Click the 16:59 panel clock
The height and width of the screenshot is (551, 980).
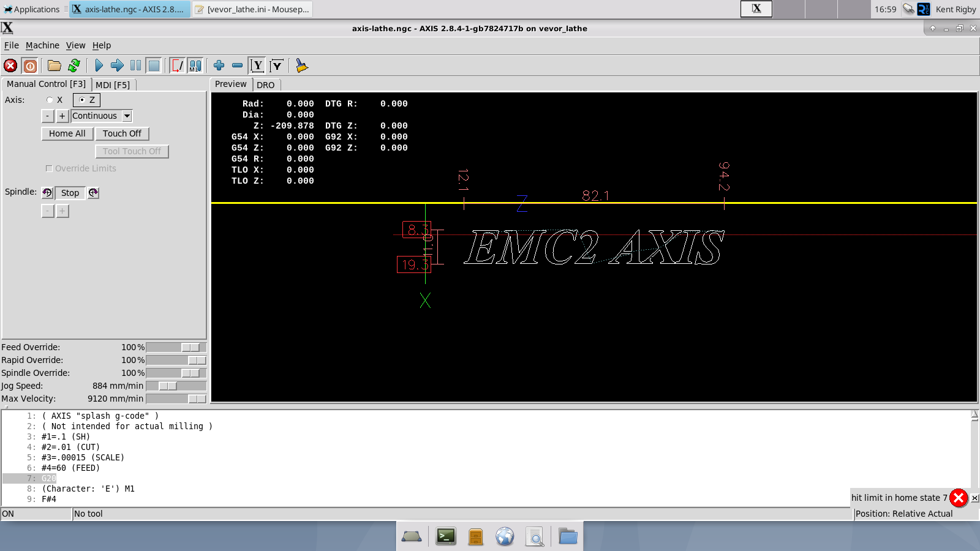885,9
